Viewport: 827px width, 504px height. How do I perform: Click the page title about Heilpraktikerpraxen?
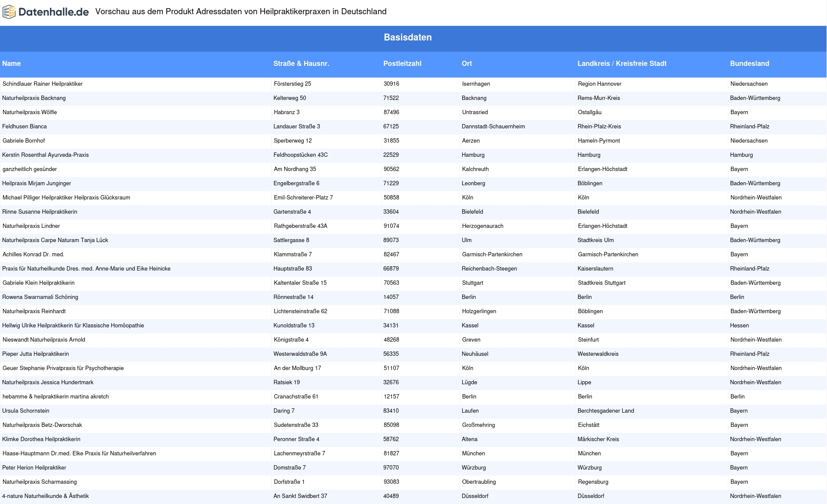[x=241, y=12]
